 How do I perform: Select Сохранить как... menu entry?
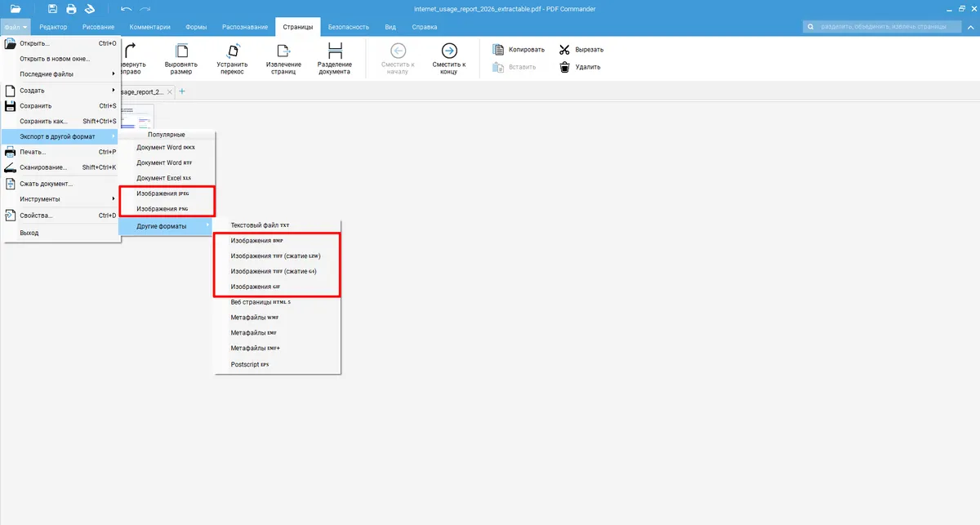pyautogui.click(x=60, y=121)
